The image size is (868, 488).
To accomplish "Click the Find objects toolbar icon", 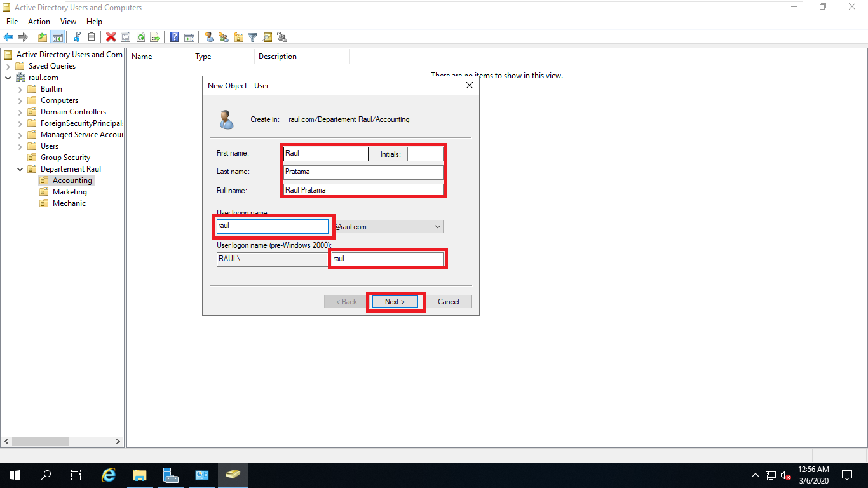I will pos(268,37).
